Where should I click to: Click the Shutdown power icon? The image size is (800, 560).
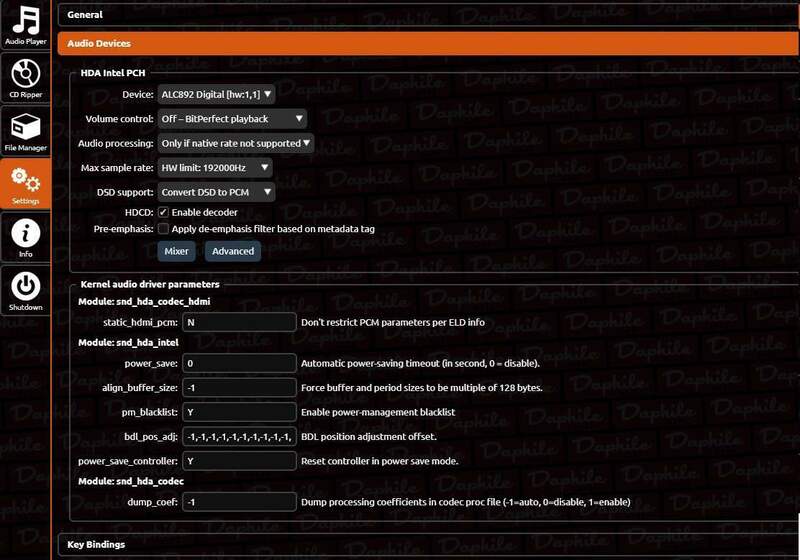tap(25, 291)
